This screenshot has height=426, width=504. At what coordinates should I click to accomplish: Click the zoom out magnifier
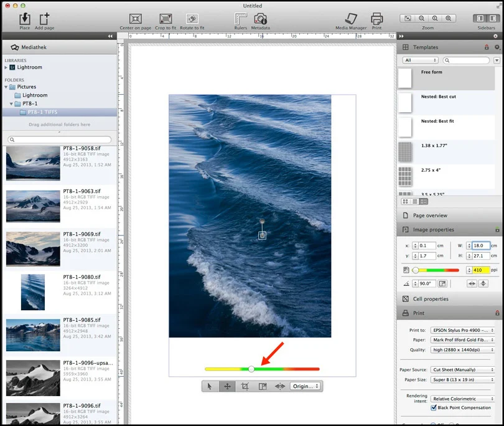click(421, 18)
